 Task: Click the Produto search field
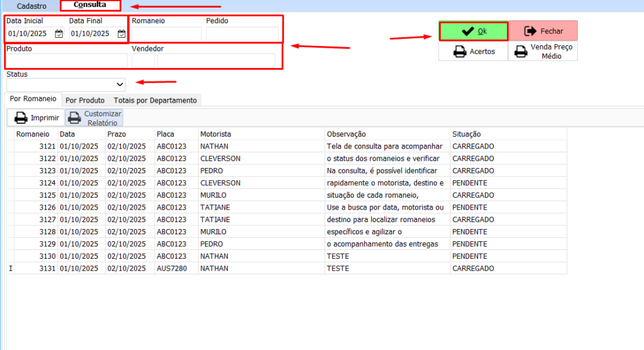tap(66, 60)
